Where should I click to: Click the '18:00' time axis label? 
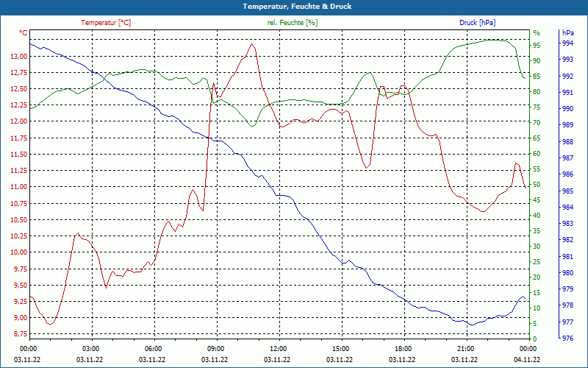404,349
